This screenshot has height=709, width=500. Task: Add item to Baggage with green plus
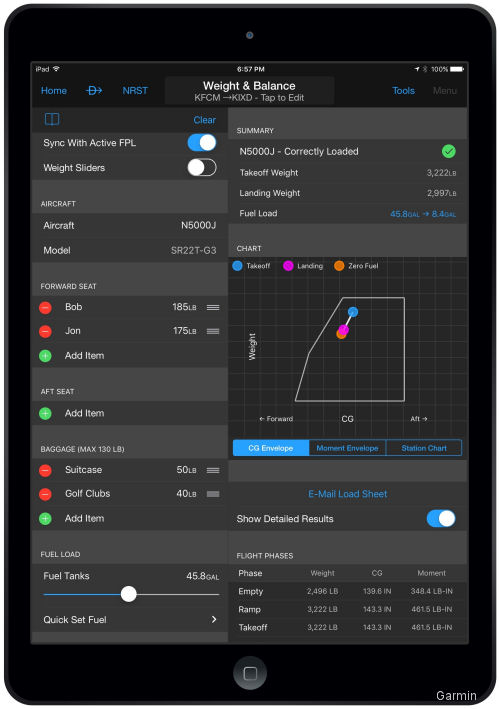point(45,519)
